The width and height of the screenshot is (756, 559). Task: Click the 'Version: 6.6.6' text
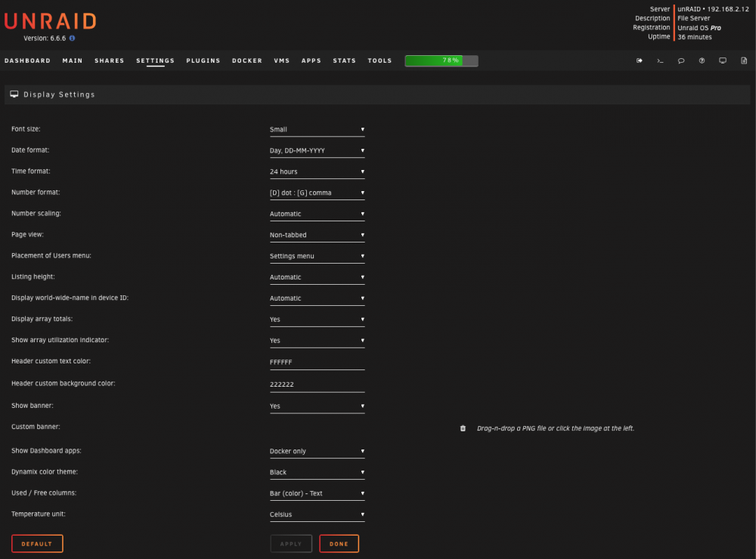point(45,38)
